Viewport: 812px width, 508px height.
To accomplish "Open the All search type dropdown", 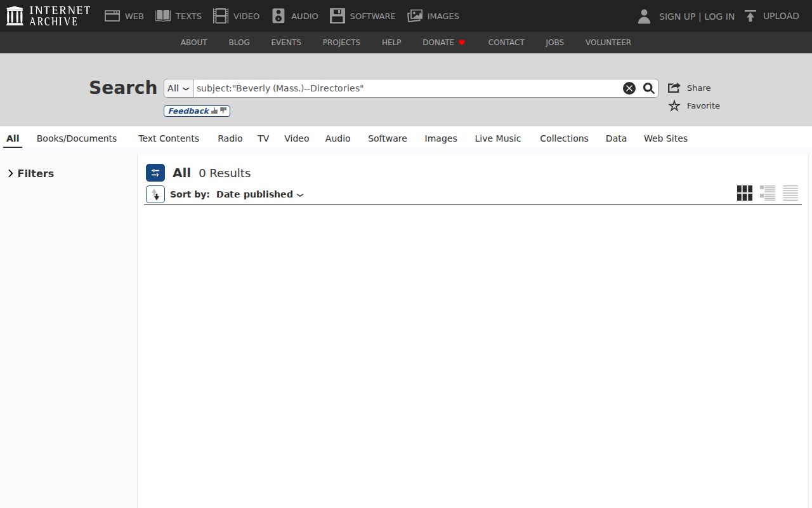I will (x=178, y=88).
